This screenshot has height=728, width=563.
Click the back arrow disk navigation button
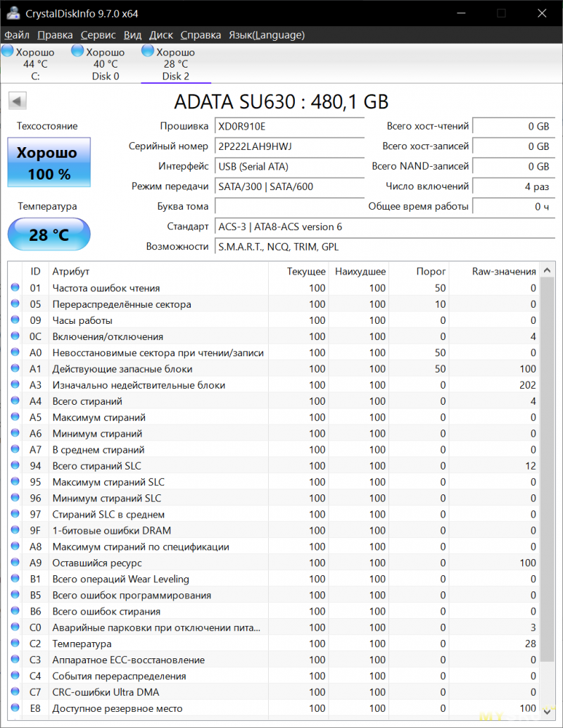click(18, 101)
